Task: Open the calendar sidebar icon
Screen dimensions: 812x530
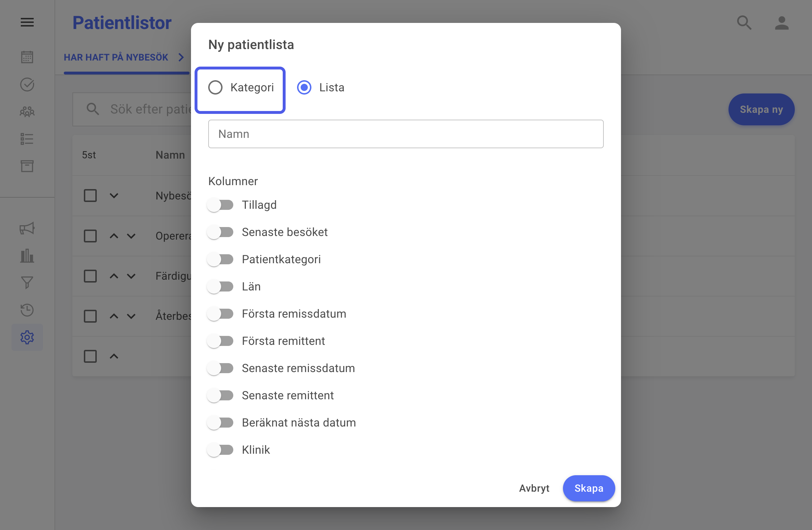Action: [x=27, y=57]
